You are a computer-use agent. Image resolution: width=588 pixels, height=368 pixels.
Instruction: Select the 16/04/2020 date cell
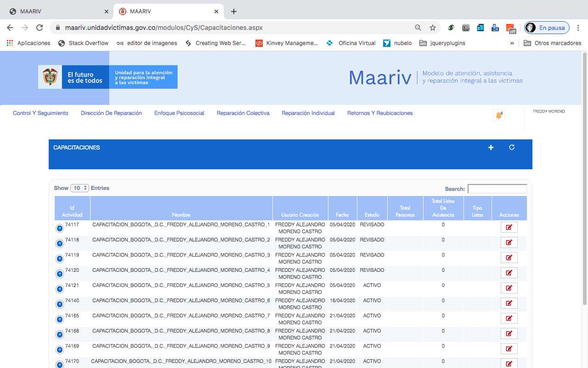[342, 300]
